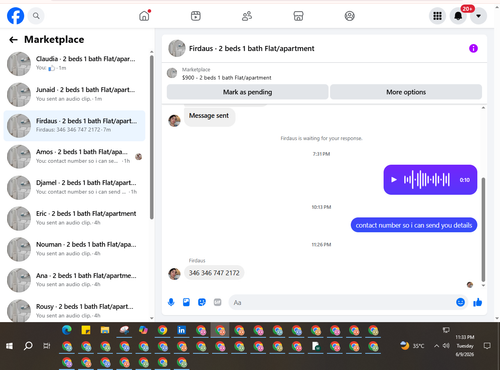Open the Facebook search magnifier
This screenshot has height=370, width=500.
click(x=36, y=16)
